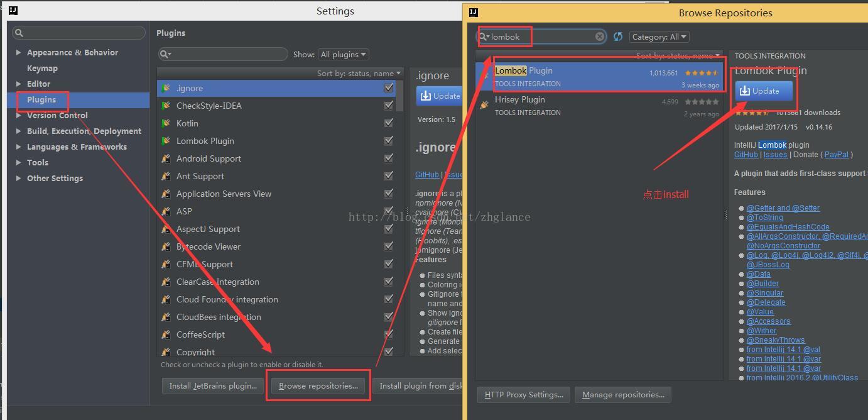
Task: Click the ASP plugin icon
Action: [166, 211]
